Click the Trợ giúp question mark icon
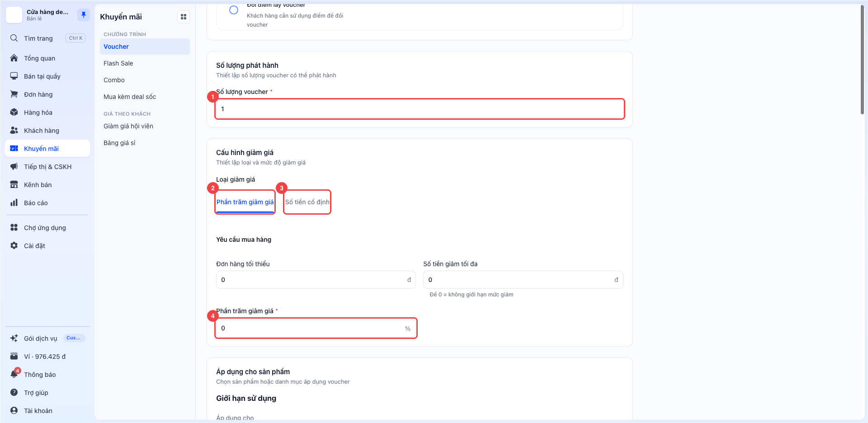The height and width of the screenshot is (423, 868). click(x=14, y=392)
